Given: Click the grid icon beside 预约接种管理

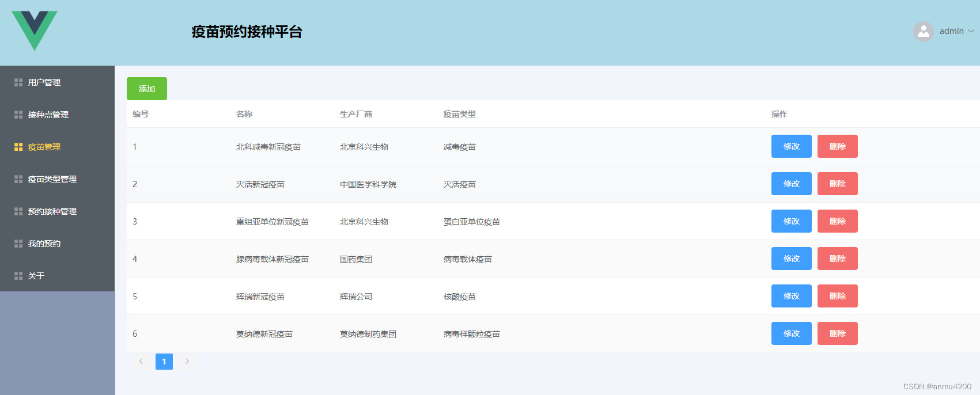Looking at the screenshot, I should [18, 211].
